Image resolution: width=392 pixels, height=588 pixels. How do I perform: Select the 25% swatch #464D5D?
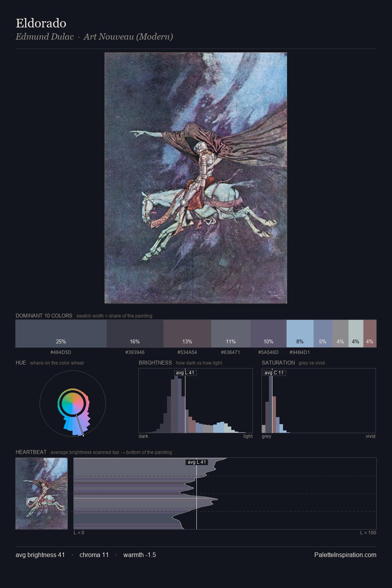tap(61, 334)
